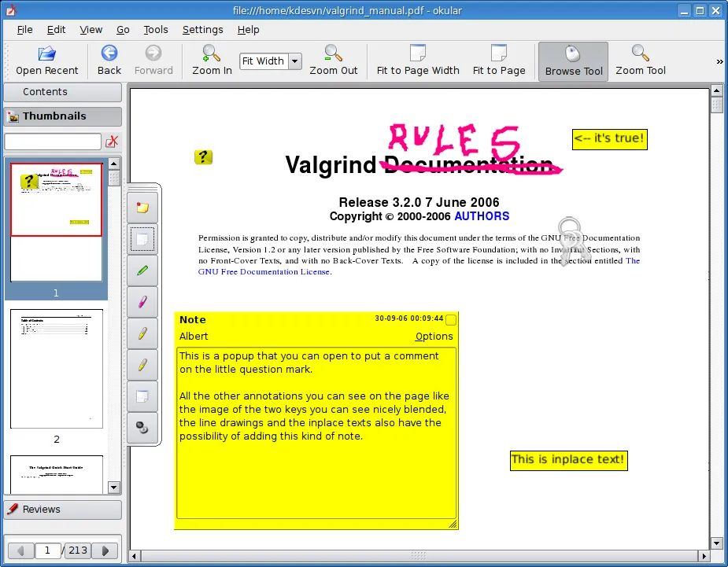Select the yellow popup note annotation tool
The height and width of the screenshot is (567, 728).
coord(142,208)
